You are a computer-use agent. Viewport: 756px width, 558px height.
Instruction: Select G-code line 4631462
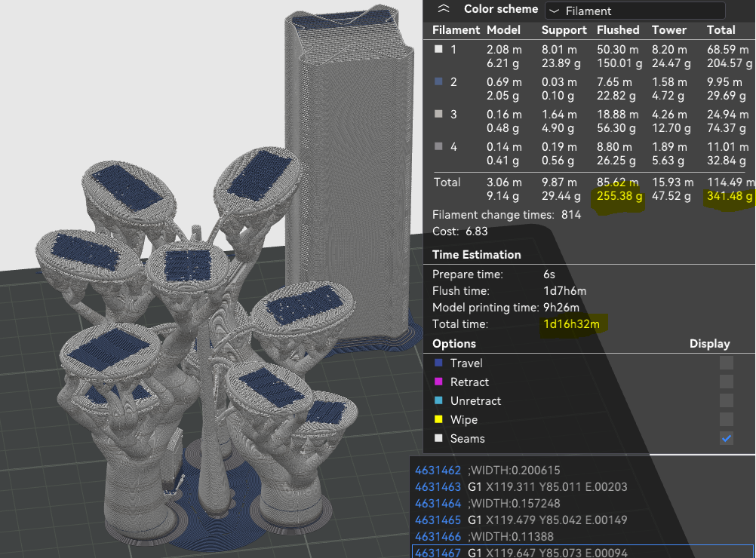tap(582, 471)
